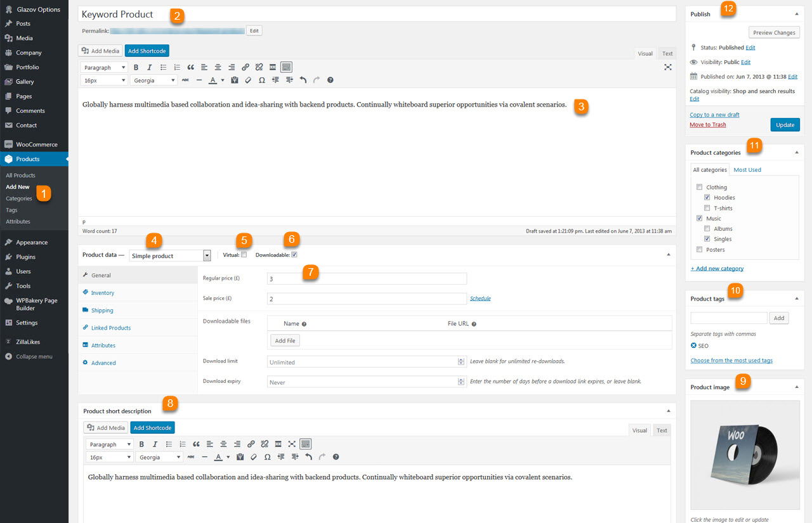The height and width of the screenshot is (523, 812).
Task: Click insert link icon in main description toolbar
Action: click(246, 67)
